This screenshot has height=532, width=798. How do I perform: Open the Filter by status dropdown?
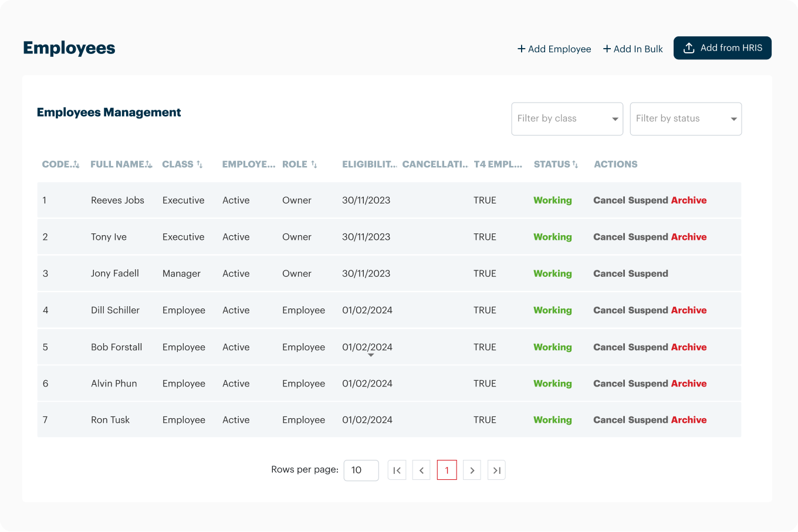(x=685, y=119)
